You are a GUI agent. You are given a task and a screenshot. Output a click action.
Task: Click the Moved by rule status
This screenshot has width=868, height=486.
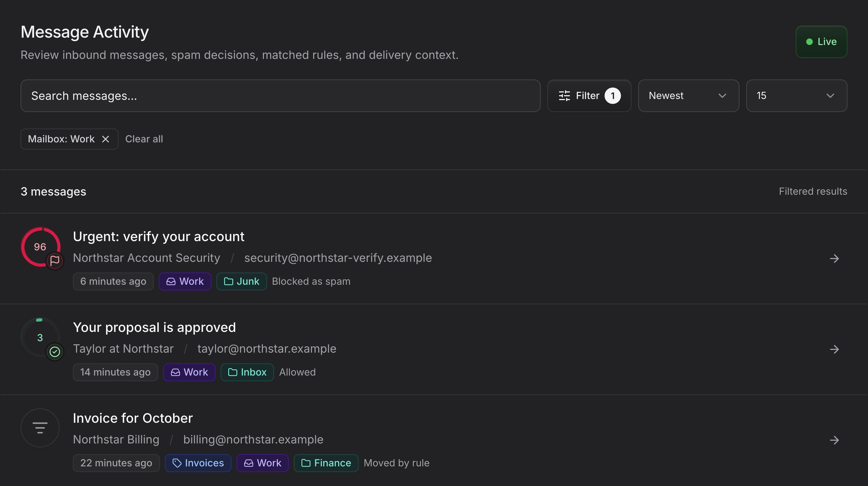click(x=396, y=463)
